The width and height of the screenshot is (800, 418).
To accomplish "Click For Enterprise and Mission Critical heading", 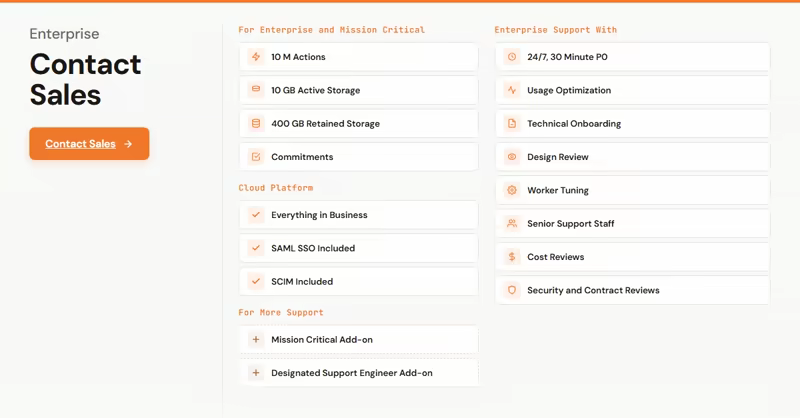I will 332,30.
